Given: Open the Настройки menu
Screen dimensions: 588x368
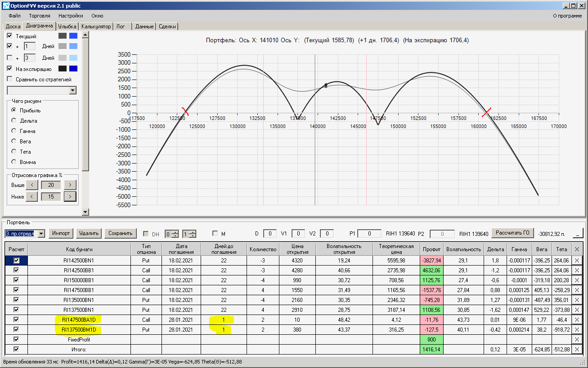Looking at the screenshot, I should pyautogui.click(x=71, y=16).
